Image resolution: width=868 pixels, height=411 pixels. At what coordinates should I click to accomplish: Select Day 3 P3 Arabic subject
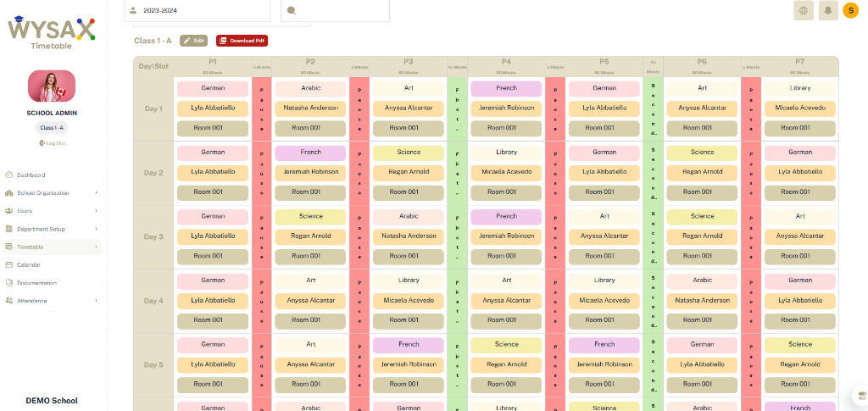pyautogui.click(x=409, y=217)
